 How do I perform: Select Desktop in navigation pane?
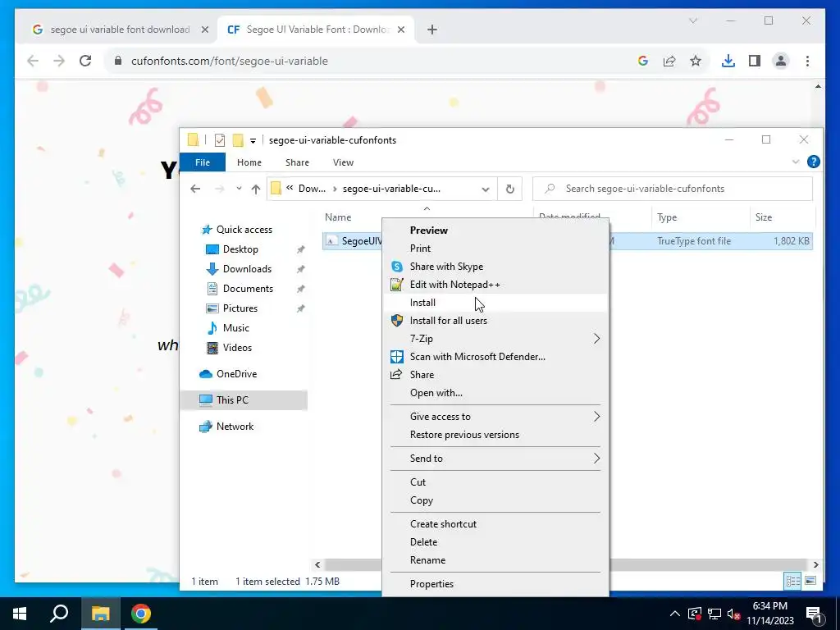coord(240,249)
